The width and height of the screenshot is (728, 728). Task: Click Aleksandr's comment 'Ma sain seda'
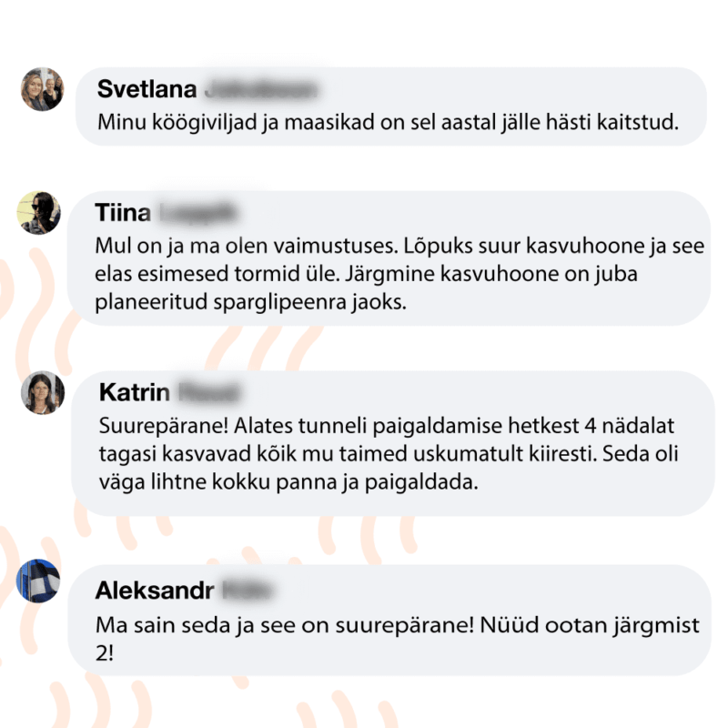coord(398,640)
